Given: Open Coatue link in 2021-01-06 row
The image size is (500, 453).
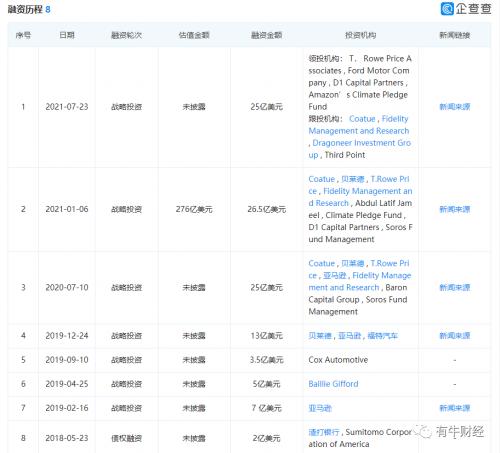Looking at the screenshot, I should pyautogui.click(x=321, y=179).
